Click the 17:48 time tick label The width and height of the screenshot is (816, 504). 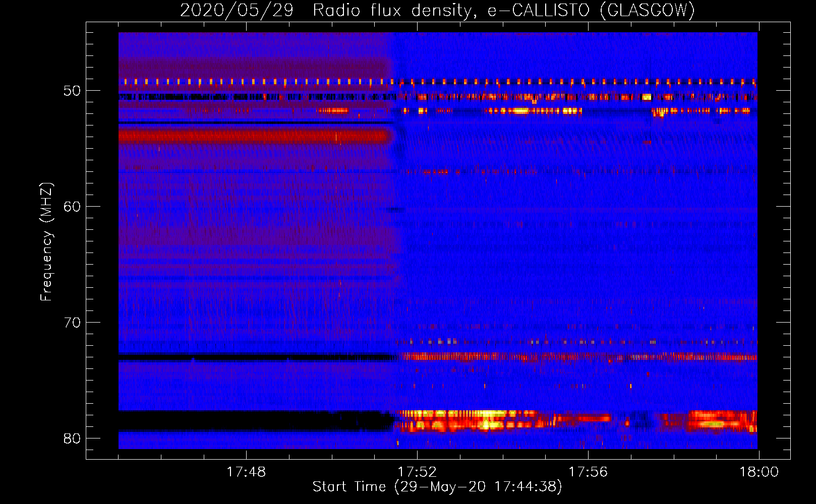[x=246, y=472]
